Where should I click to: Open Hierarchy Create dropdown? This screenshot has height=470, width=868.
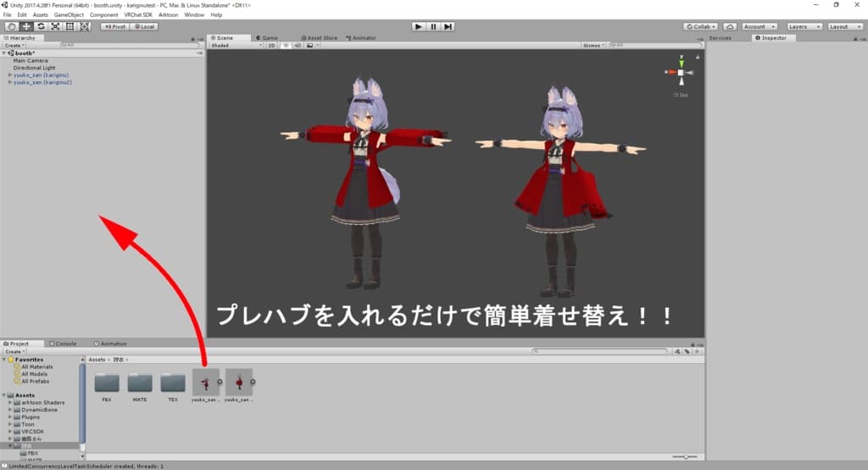point(14,46)
